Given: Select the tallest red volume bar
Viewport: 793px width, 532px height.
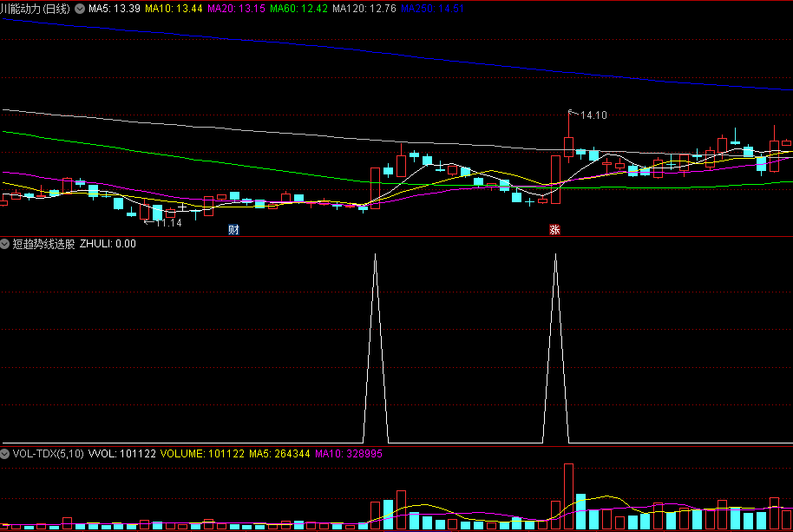Looking at the screenshot, I should [x=568, y=496].
